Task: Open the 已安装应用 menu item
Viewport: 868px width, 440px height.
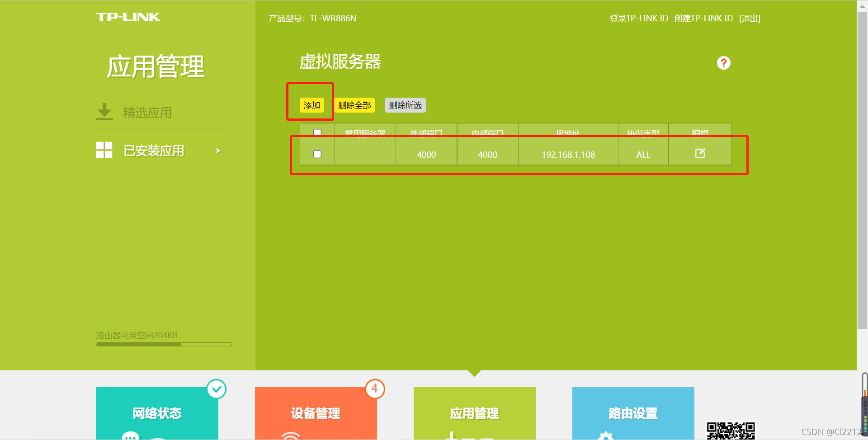Action: point(154,151)
